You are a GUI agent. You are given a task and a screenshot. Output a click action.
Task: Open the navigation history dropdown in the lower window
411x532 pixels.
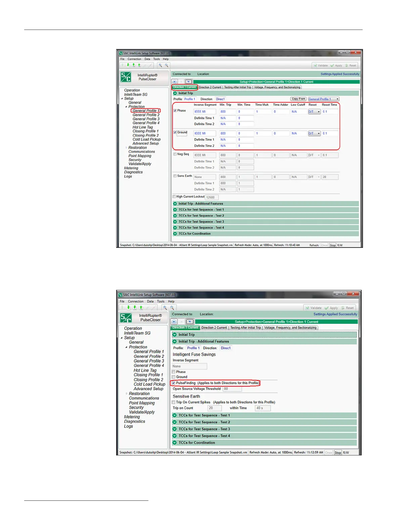(x=189, y=321)
